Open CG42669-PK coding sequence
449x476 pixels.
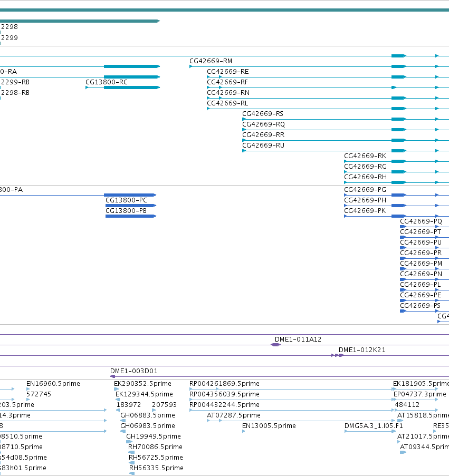tap(365, 211)
